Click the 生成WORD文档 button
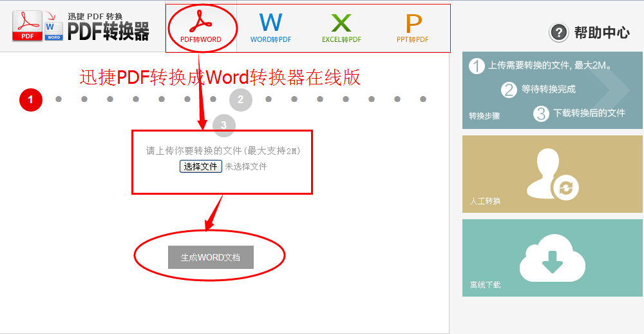 [211, 257]
